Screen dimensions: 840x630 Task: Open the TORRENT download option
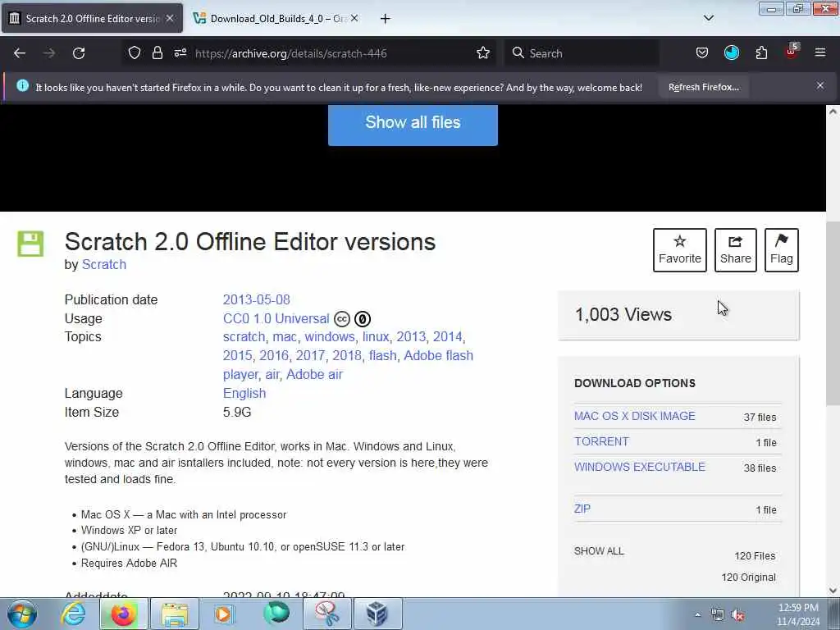coord(601,441)
